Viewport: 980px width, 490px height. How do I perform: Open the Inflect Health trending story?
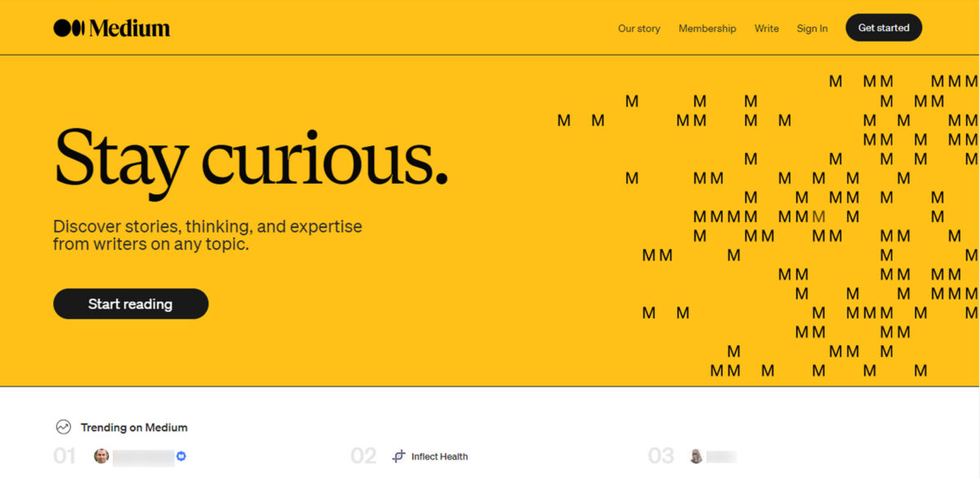click(x=438, y=457)
